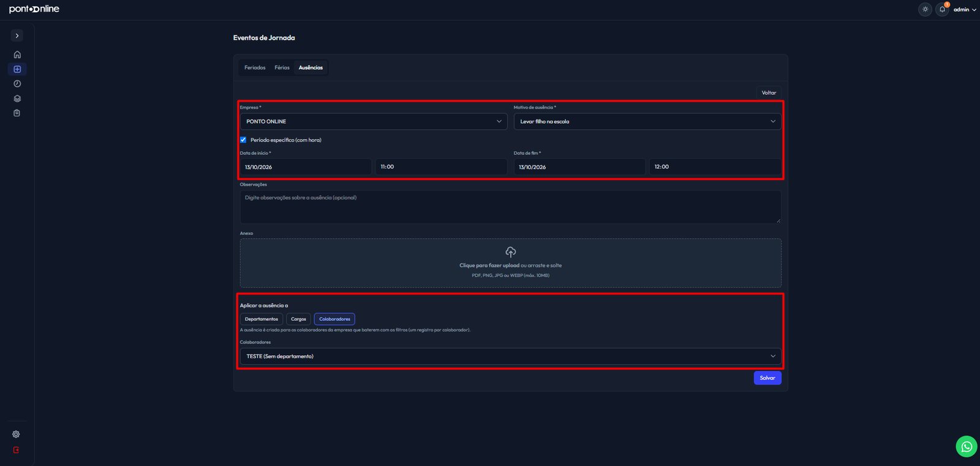
Task: Open the Empresa dropdown
Action: tap(374, 121)
